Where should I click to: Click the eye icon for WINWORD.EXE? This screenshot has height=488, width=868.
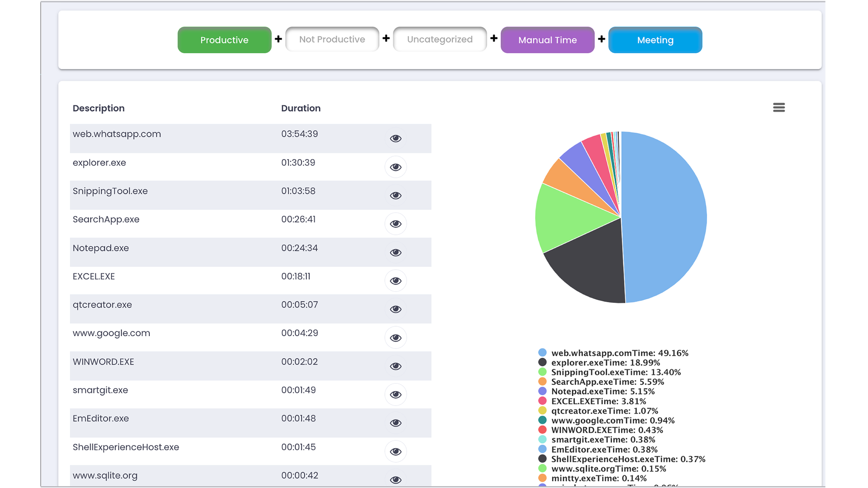coord(395,366)
